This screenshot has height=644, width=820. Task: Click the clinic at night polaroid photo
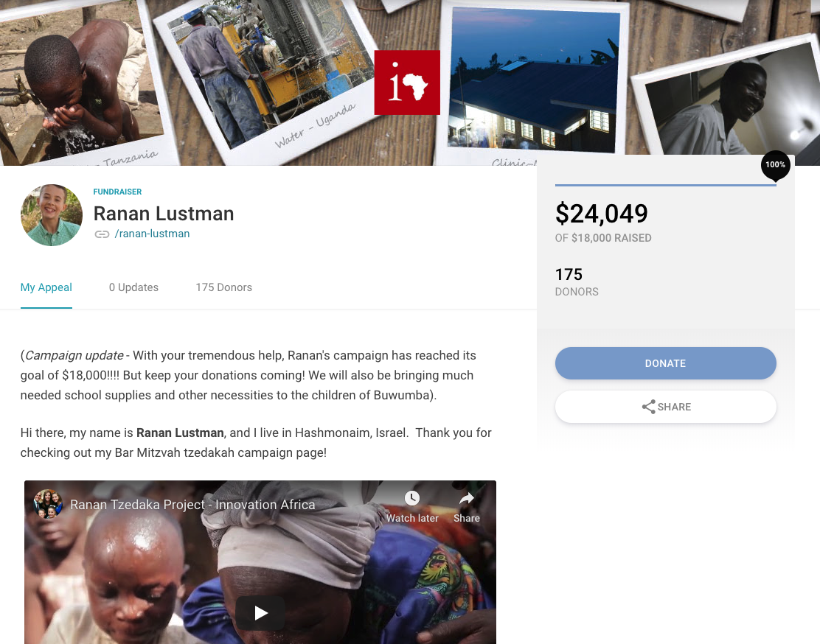pyautogui.click(x=533, y=84)
